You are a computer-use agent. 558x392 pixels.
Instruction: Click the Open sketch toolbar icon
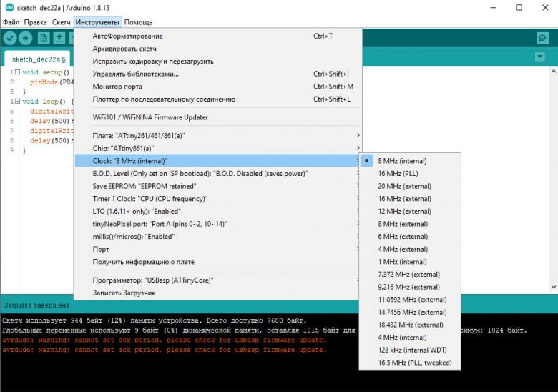tap(59, 38)
